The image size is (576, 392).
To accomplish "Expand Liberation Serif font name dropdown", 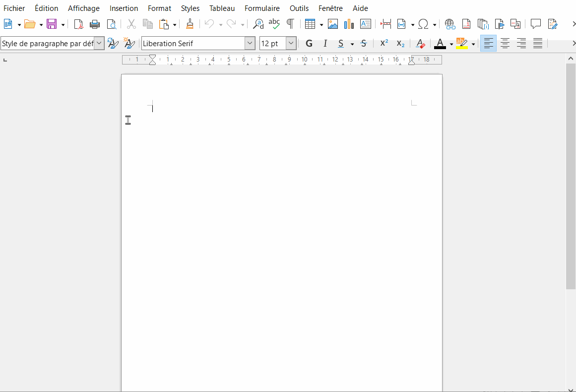I will (250, 43).
